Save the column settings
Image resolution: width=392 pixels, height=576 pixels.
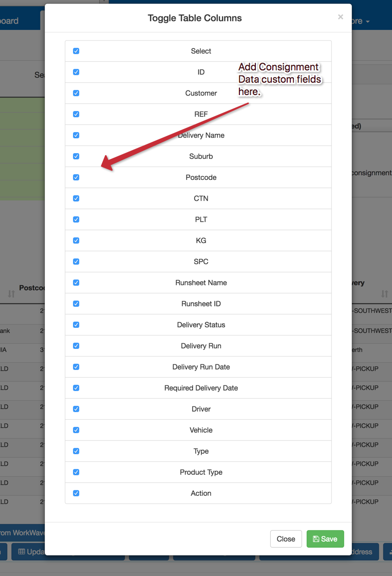[x=325, y=539]
